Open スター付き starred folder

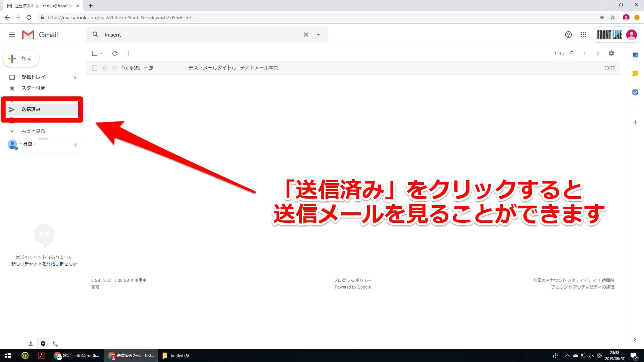pos(42,88)
